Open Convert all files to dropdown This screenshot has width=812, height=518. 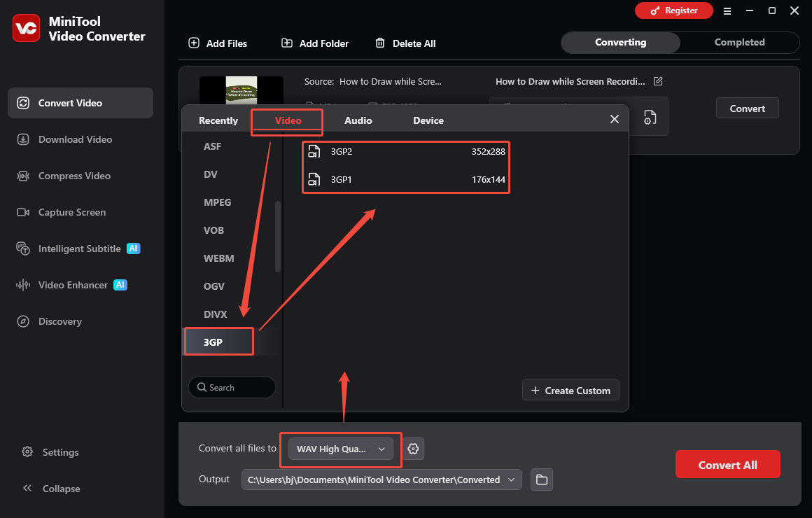coord(342,449)
